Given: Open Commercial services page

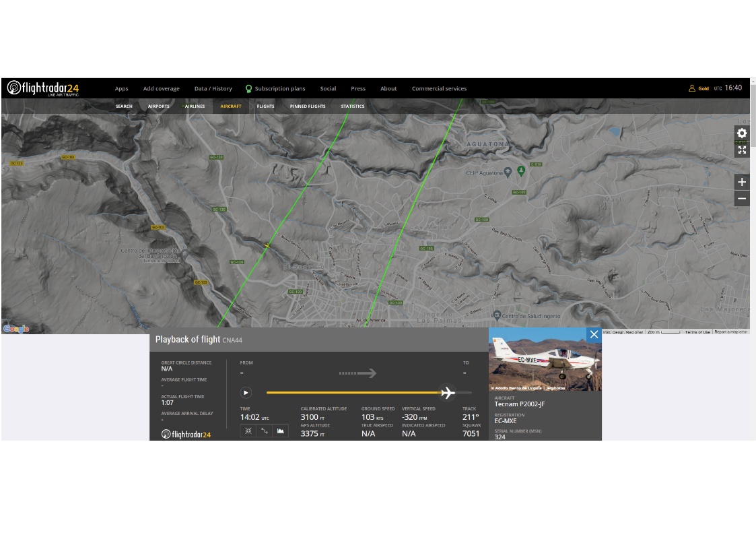Looking at the screenshot, I should point(439,89).
